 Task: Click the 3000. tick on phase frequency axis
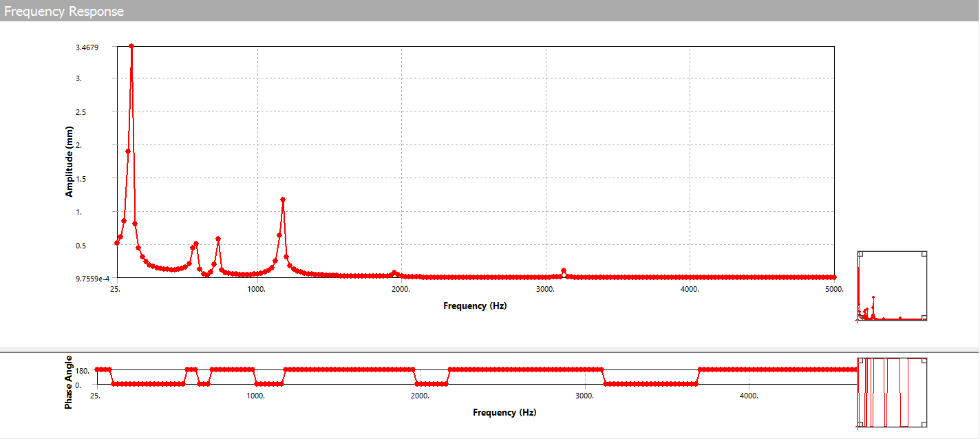click(x=584, y=396)
